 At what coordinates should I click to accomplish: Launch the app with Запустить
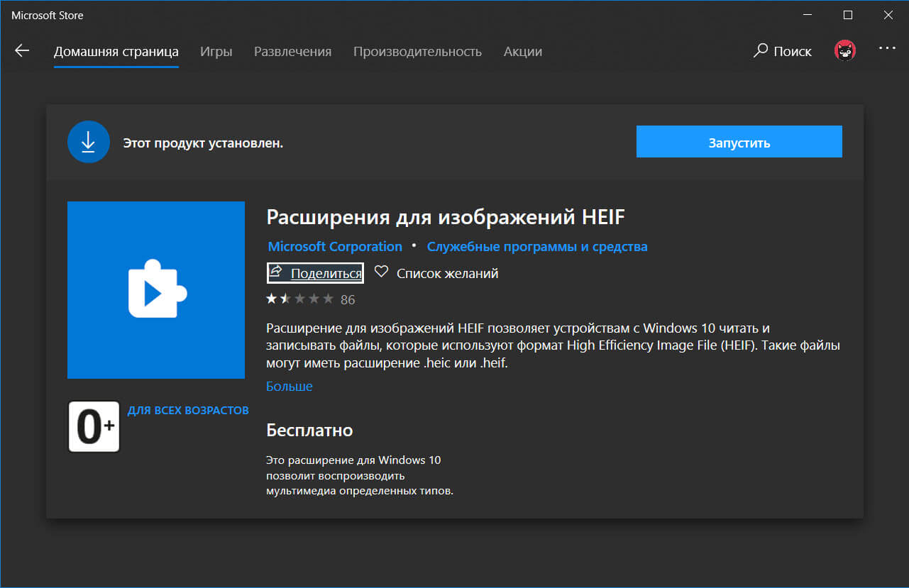coord(739,142)
